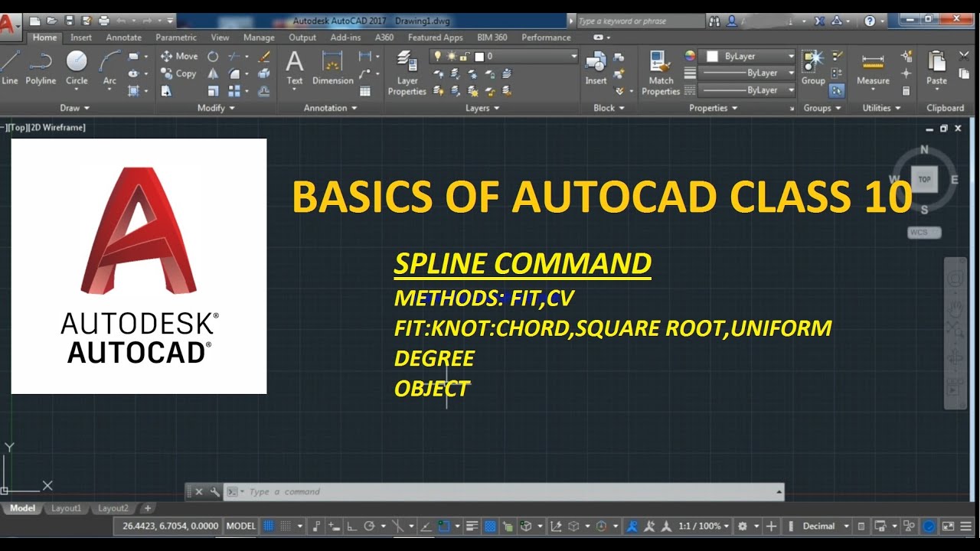Image resolution: width=980 pixels, height=551 pixels.
Task: Click the Quick Calculator icon in Utilities
Action: (x=906, y=91)
